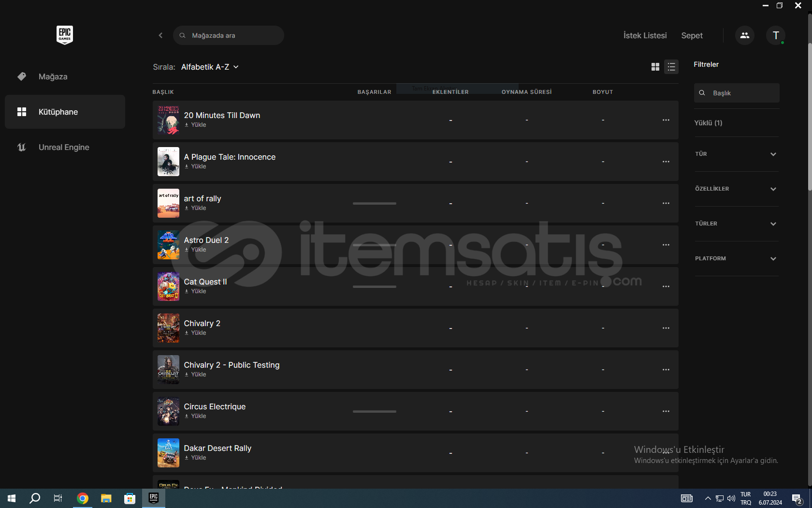812x508 pixels.
Task: Click the art of rally achievements progress bar
Action: tap(375, 203)
